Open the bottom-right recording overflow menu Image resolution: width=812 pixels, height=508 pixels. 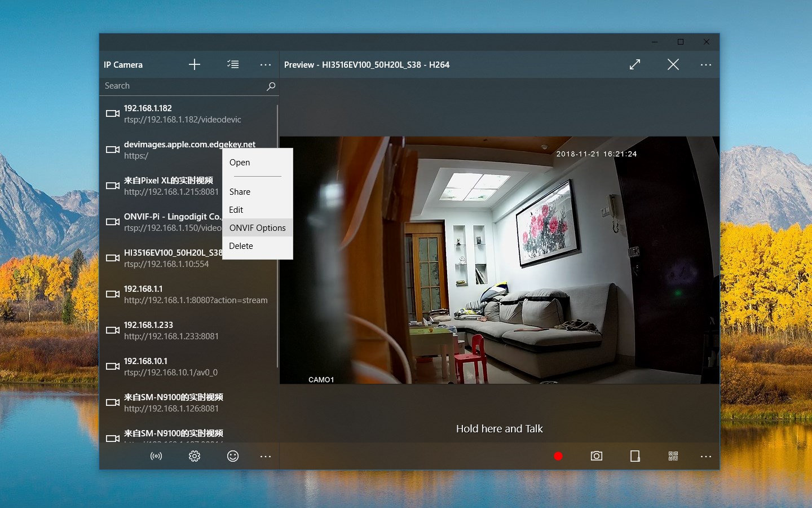pos(706,456)
